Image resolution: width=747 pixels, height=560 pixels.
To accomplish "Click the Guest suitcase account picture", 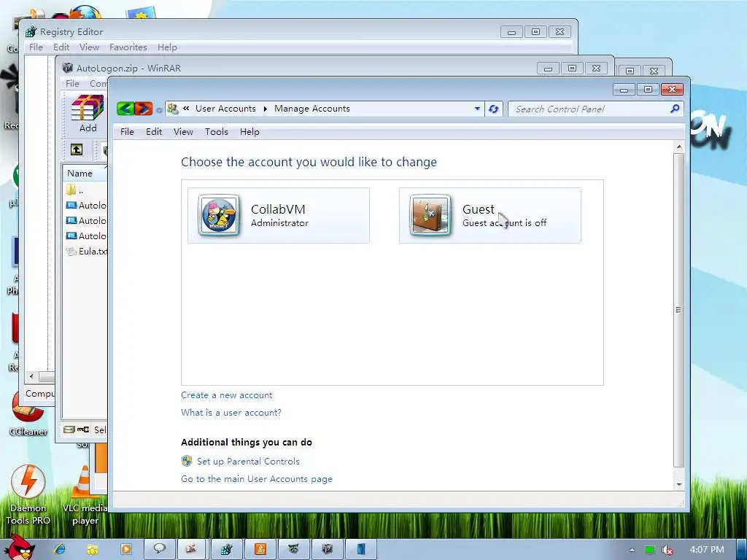I will click(430, 215).
